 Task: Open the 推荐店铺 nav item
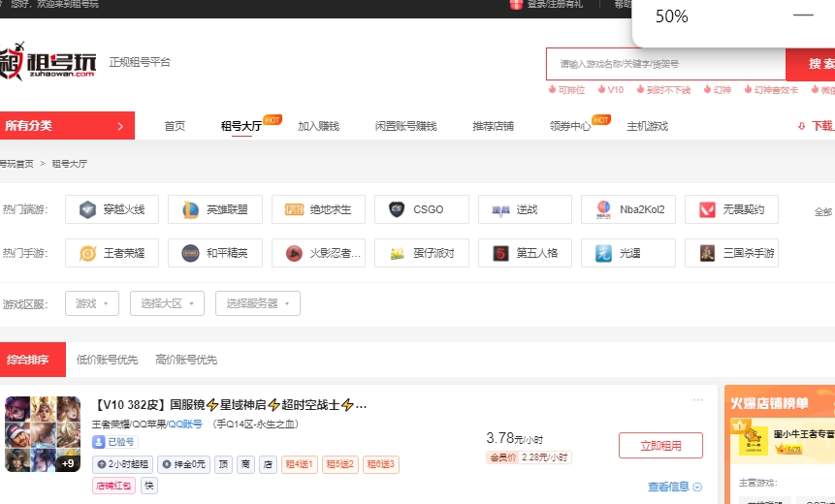coord(493,126)
